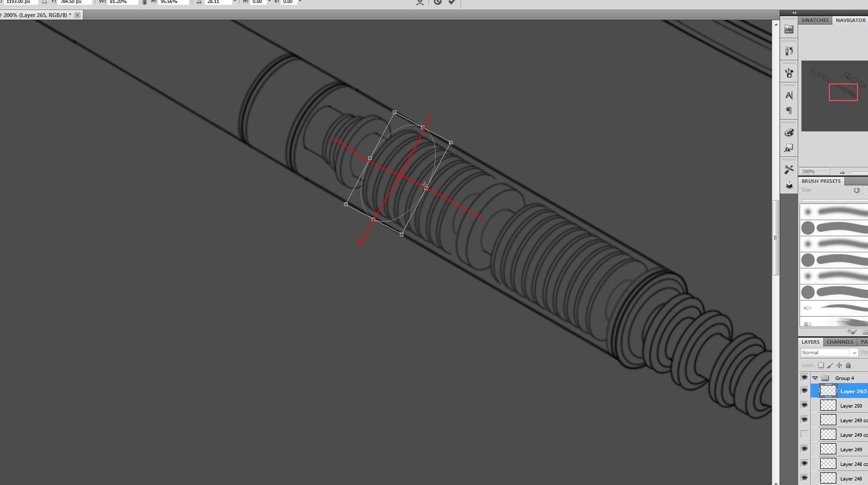Viewport: 868px width, 485px height.
Task: Open the History panel icon
Action: coord(789,51)
